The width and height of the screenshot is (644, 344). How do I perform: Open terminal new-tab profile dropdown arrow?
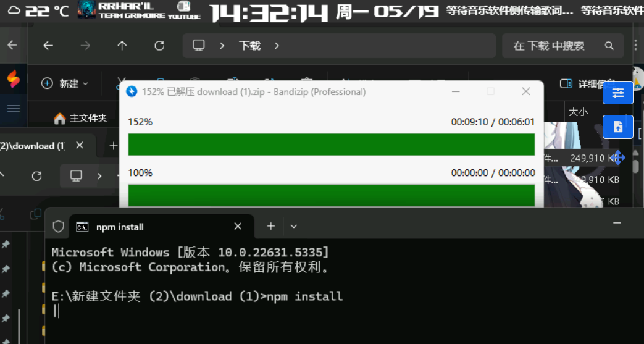click(294, 227)
